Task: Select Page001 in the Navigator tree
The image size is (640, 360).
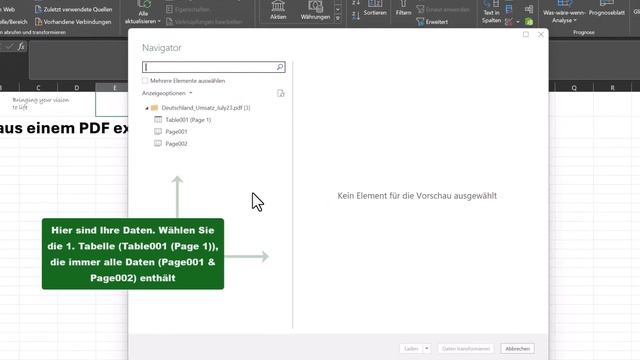Action: point(171,131)
